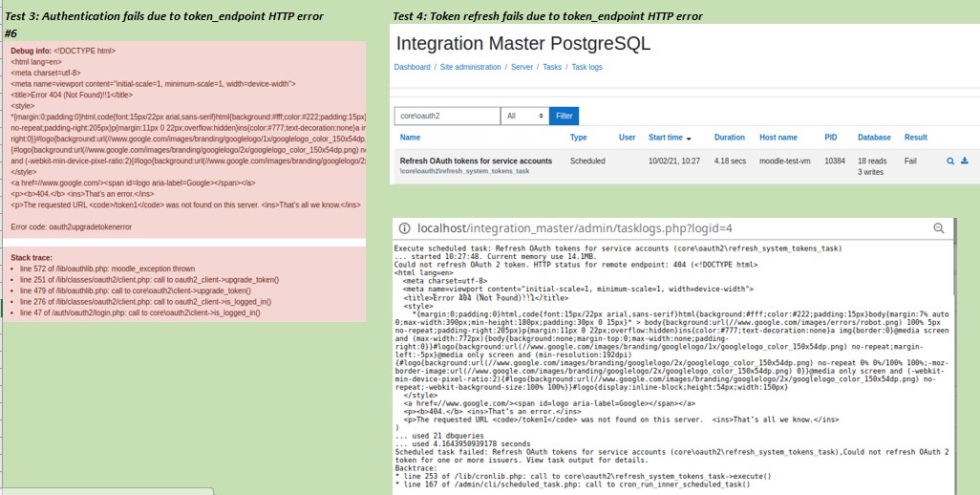Click '... used 21 dbqueries' log line
980x495 pixels.
pyautogui.click(x=438, y=436)
